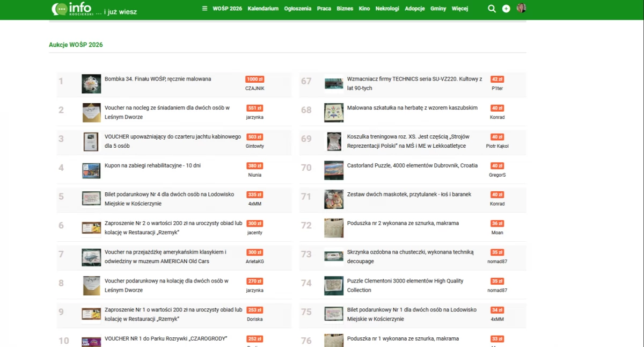Open Voucher podarunkowy na kolację auction
Viewport: 644px width, 347px height.
pos(166,285)
